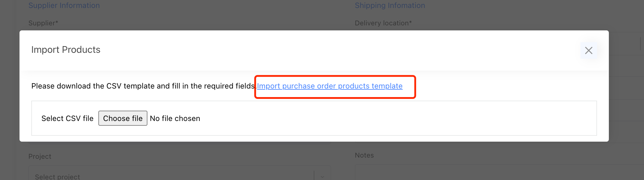This screenshot has width=644, height=180.
Task: Click the Import Products dialog title
Action: pyautogui.click(x=66, y=50)
